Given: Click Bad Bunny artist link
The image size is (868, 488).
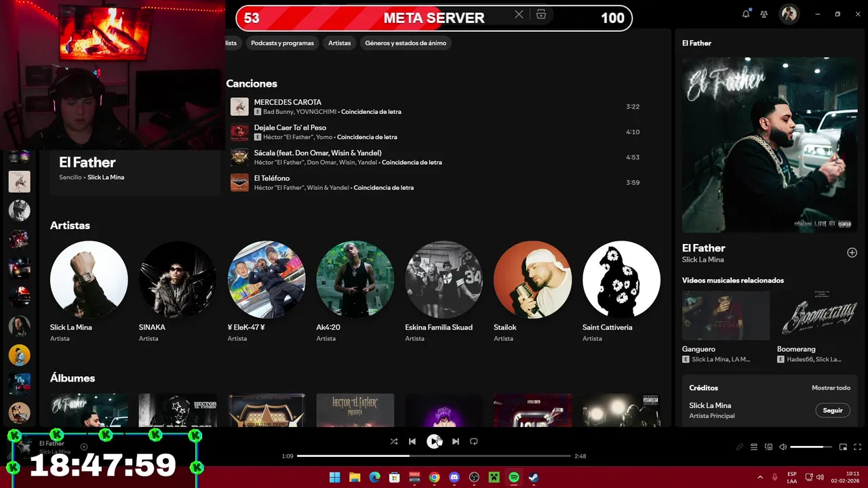Looking at the screenshot, I should click(x=279, y=112).
